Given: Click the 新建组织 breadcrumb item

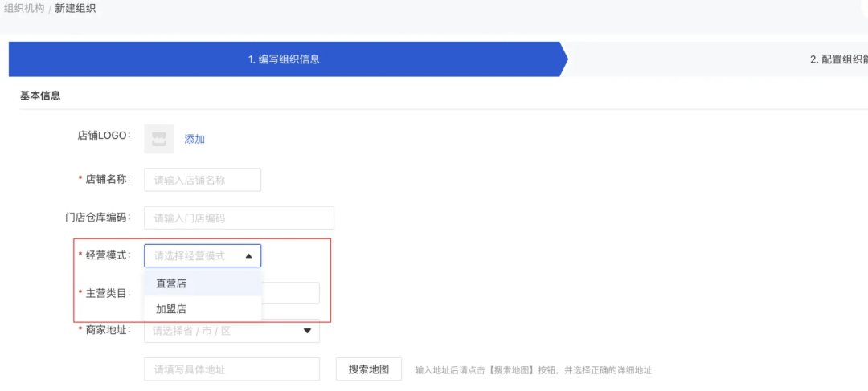Looking at the screenshot, I should (x=76, y=8).
